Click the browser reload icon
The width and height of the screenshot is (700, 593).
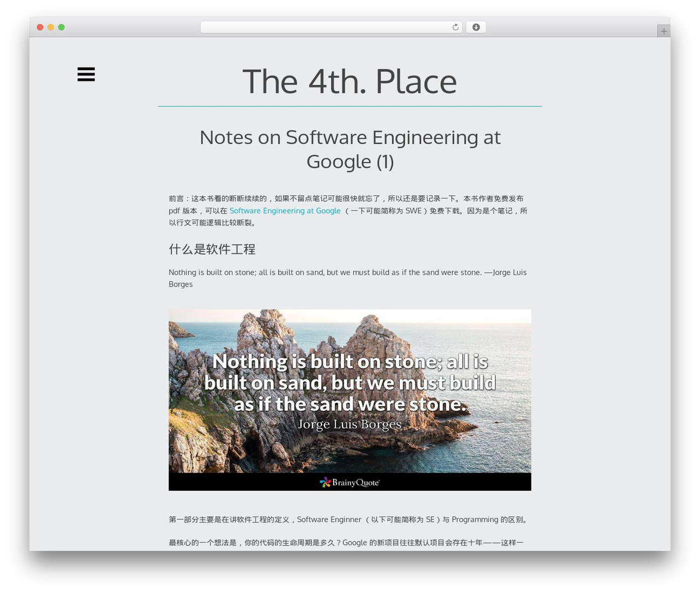point(455,27)
